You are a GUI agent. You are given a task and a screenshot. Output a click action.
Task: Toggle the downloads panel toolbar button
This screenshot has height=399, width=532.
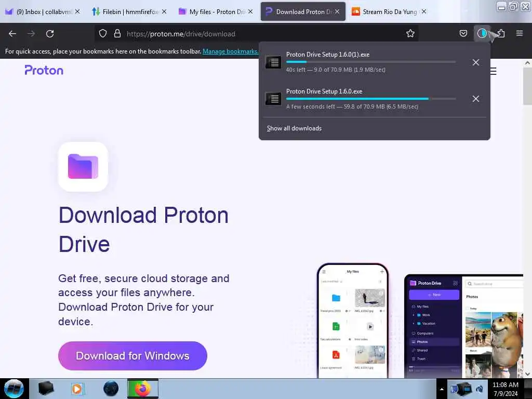point(482,33)
